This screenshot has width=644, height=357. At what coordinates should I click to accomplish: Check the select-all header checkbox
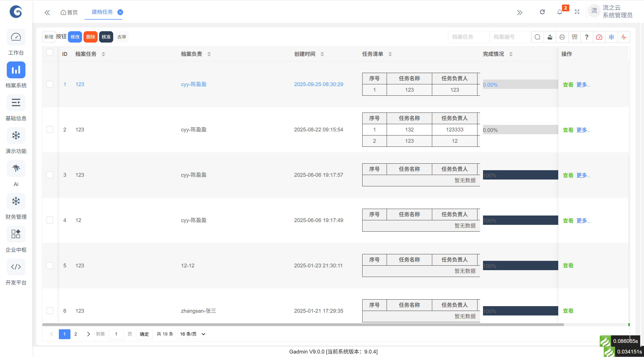(x=50, y=52)
